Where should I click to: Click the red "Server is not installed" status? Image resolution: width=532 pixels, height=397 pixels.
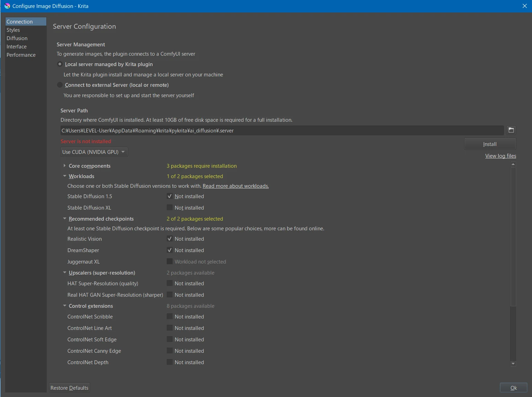(x=86, y=141)
